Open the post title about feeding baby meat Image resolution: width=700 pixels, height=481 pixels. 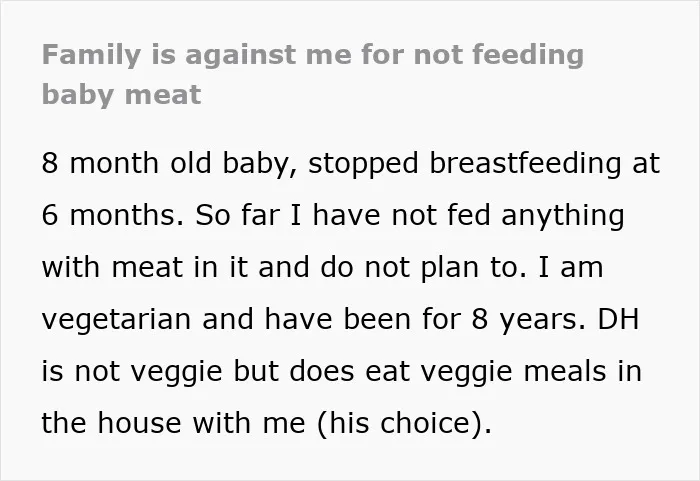click(x=312, y=75)
